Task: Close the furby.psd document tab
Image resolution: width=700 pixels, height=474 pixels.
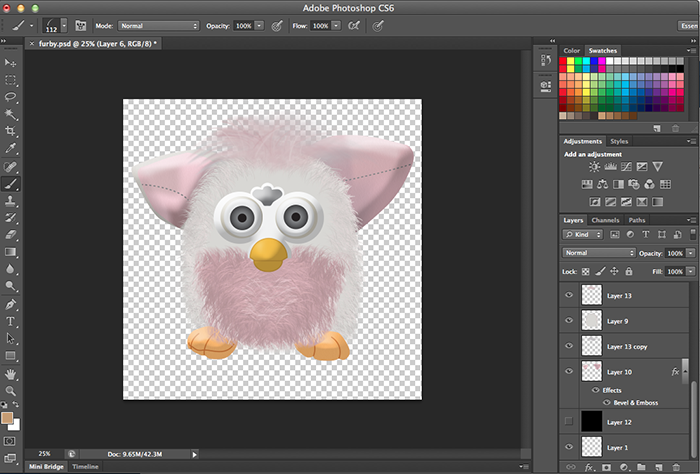Action: click(x=32, y=43)
